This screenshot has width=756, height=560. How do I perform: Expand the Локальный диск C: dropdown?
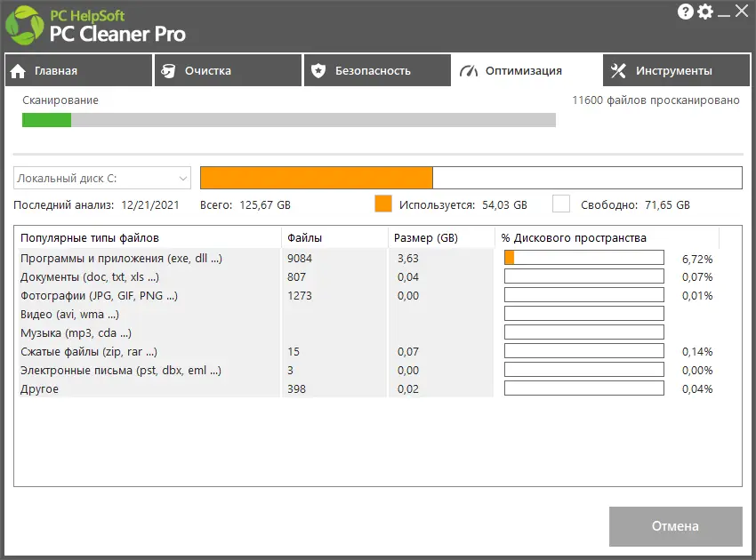pos(102,178)
